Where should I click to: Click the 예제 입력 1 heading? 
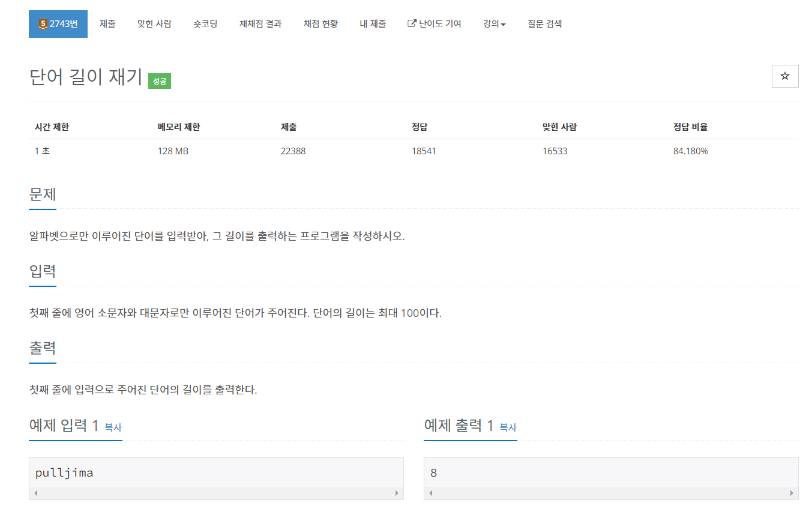point(64,426)
